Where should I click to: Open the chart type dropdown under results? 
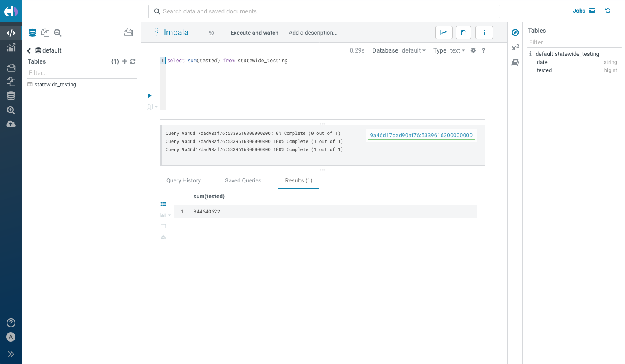[165, 215]
